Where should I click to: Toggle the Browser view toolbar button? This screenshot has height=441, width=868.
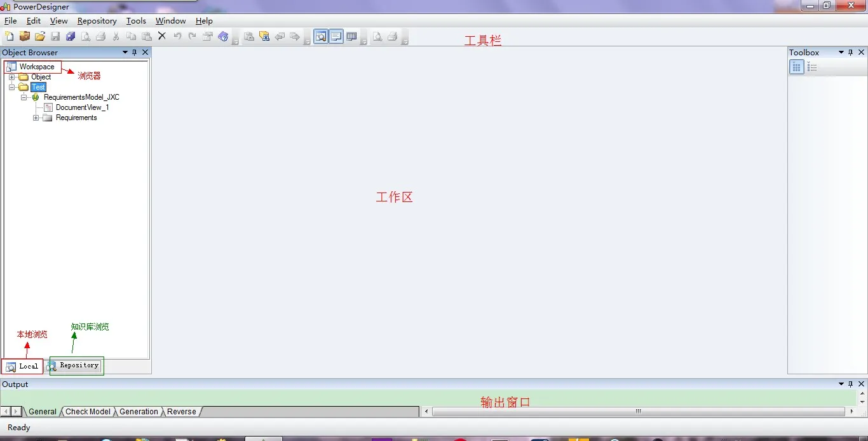(x=321, y=36)
